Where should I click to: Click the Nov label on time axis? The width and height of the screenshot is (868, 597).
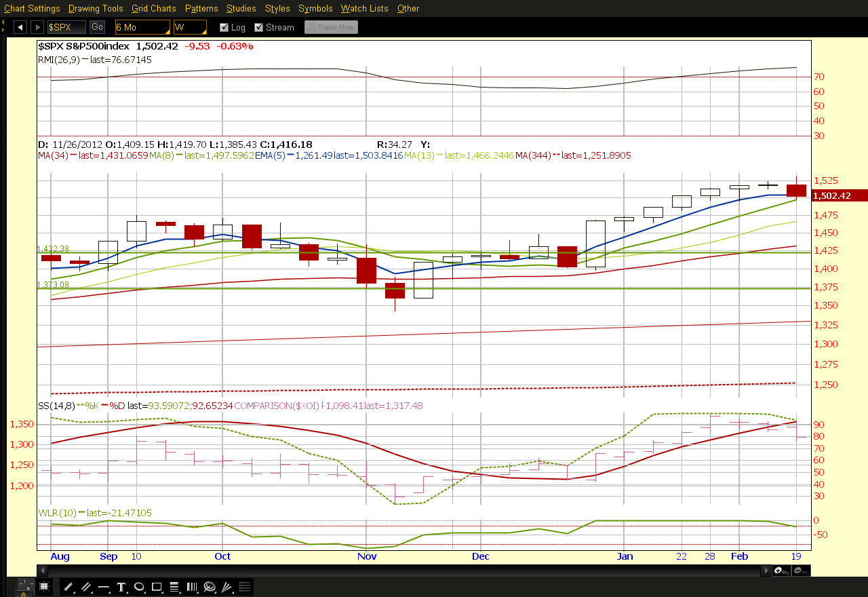(367, 556)
